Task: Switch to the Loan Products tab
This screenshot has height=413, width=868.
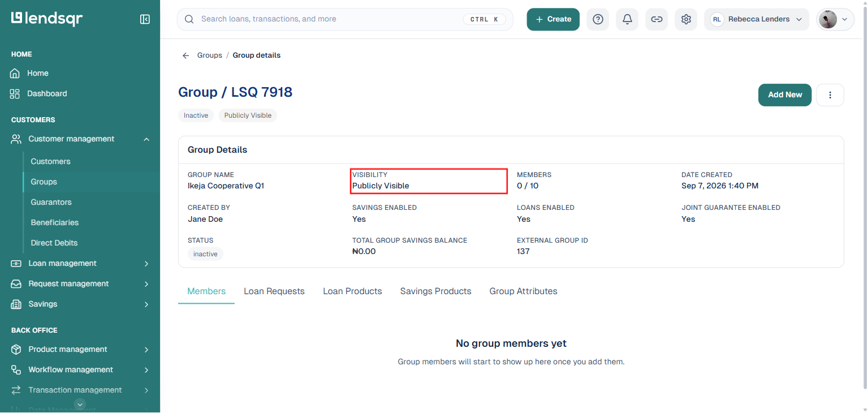Action: 352,291
